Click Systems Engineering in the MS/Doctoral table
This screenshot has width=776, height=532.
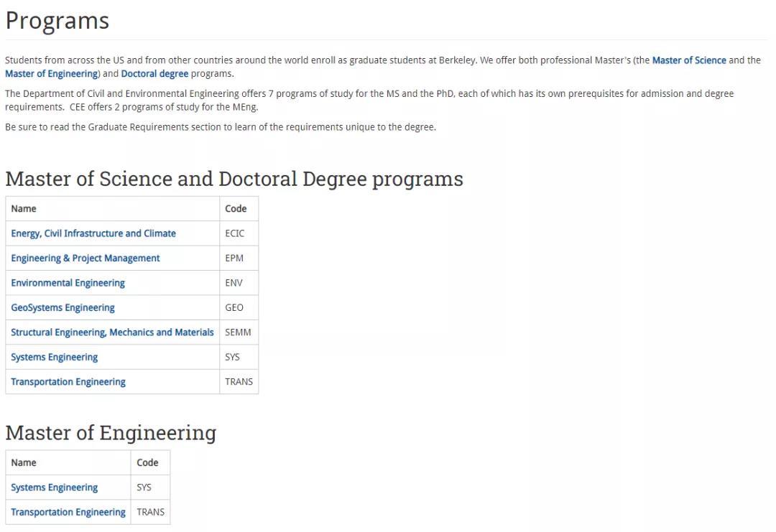54,358
